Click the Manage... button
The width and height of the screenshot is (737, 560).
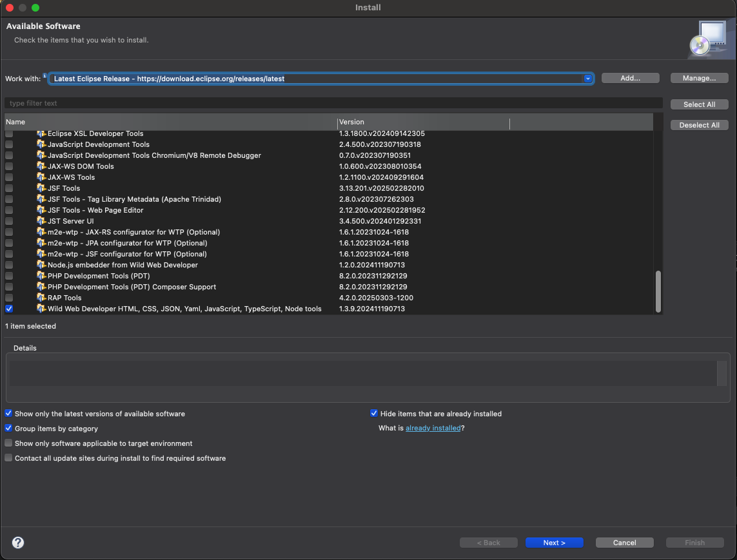[700, 78]
